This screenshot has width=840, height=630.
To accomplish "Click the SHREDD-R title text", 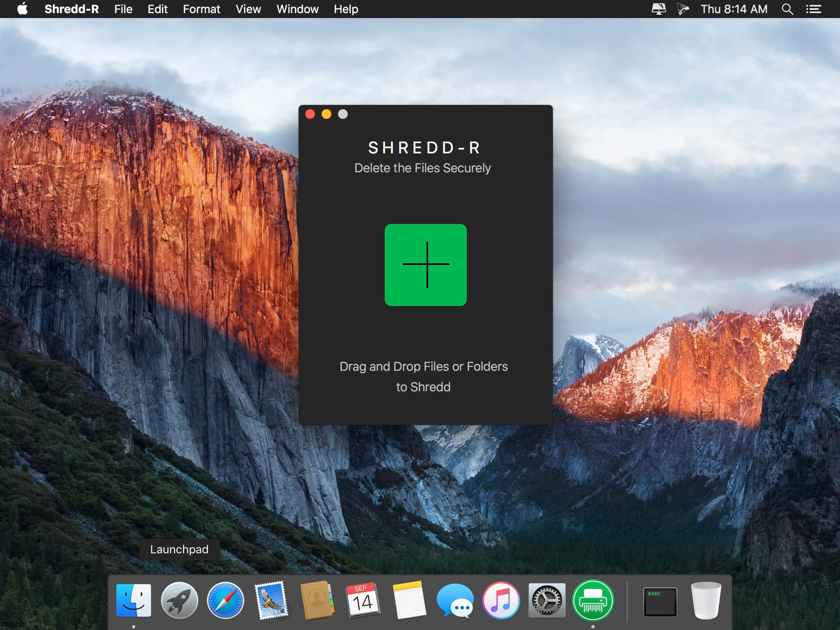I will click(424, 148).
